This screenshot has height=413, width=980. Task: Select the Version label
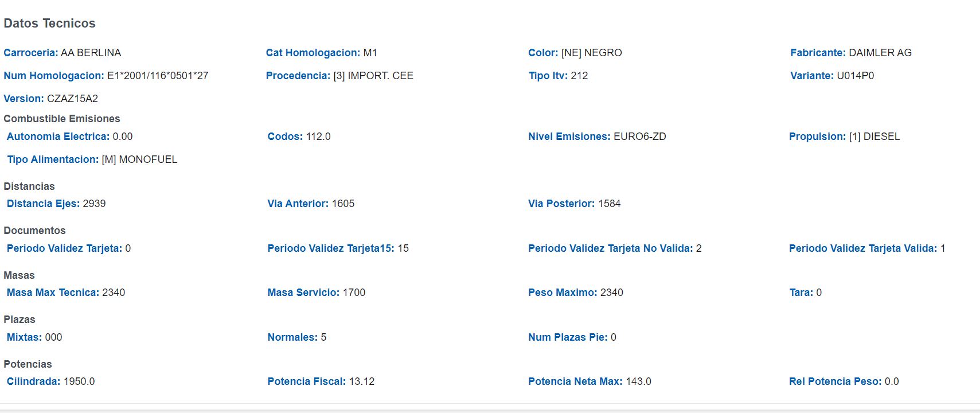pos(24,99)
